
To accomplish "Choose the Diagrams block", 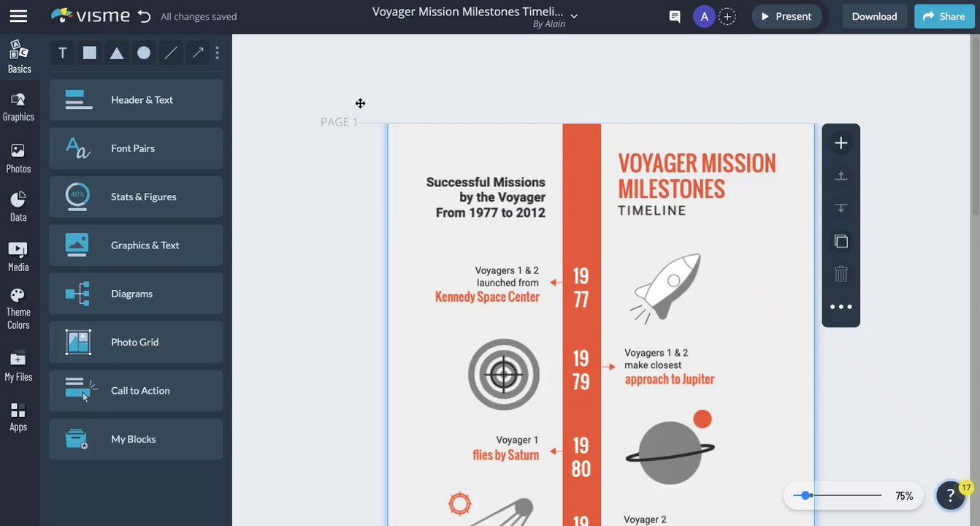I will click(x=136, y=294).
